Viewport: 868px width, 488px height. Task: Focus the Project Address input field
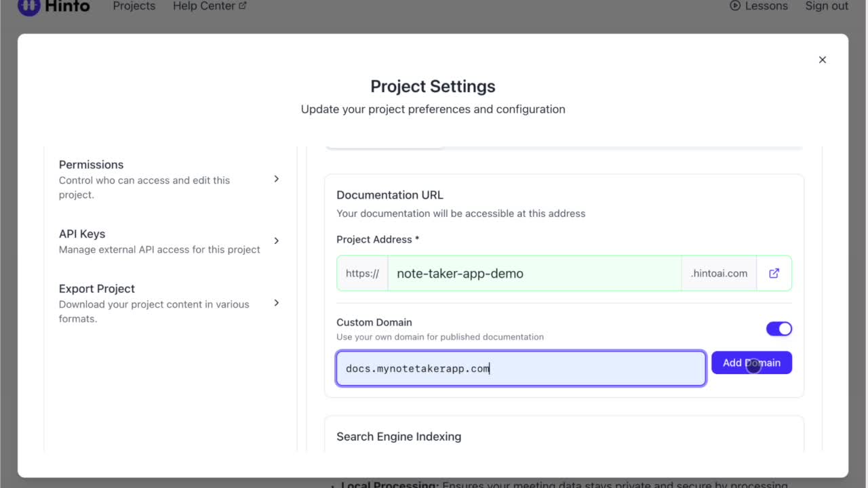pyautogui.click(x=534, y=274)
